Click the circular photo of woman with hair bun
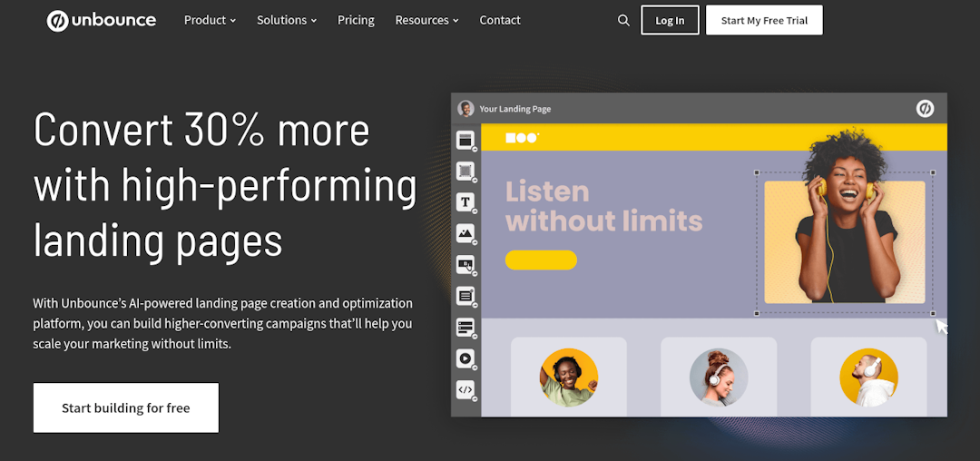The width and height of the screenshot is (980, 461). click(x=719, y=378)
